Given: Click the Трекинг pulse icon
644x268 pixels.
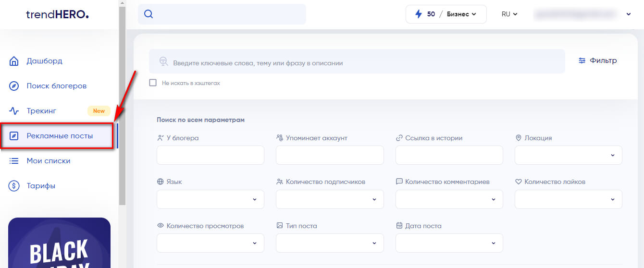Looking at the screenshot, I should 14,111.
